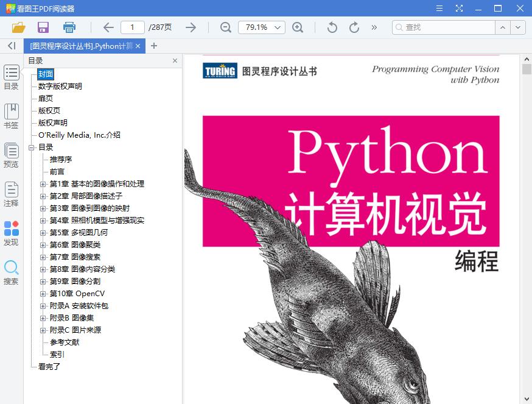Go to previous page with left arrow
Image resolution: width=532 pixels, height=404 pixels.
click(108, 27)
